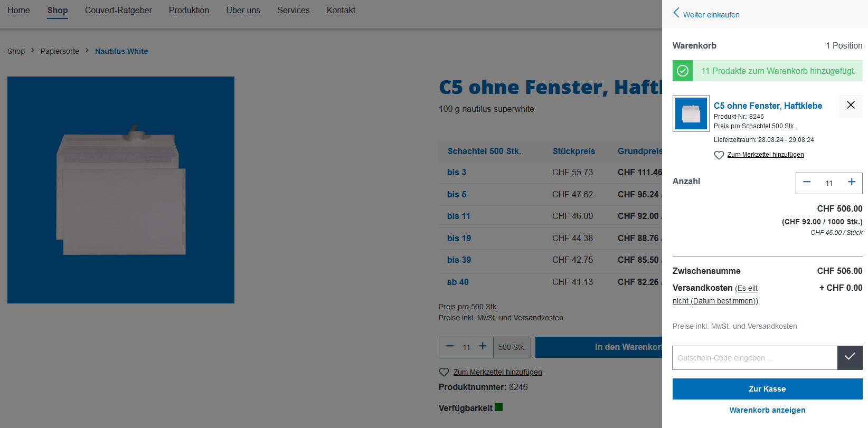Open C5 ohne Fenster cart item title
The height and width of the screenshot is (428, 868).
tap(768, 106)
